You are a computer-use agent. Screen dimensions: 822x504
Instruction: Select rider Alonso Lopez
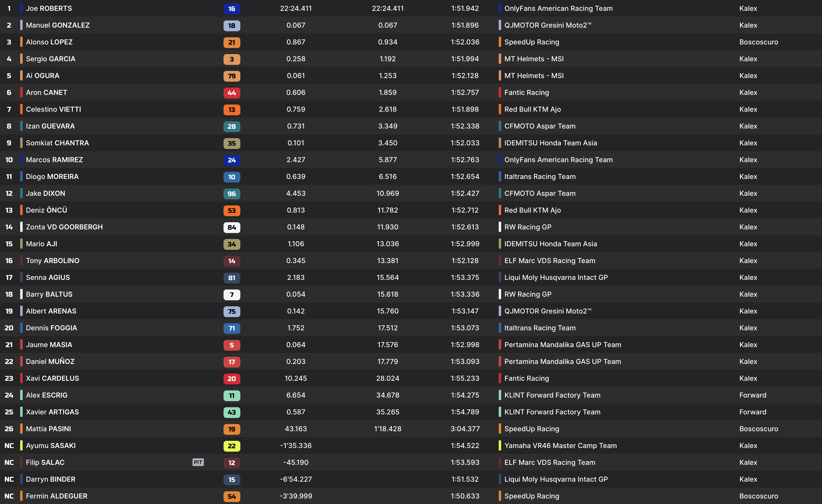click(x=49, y=42)
